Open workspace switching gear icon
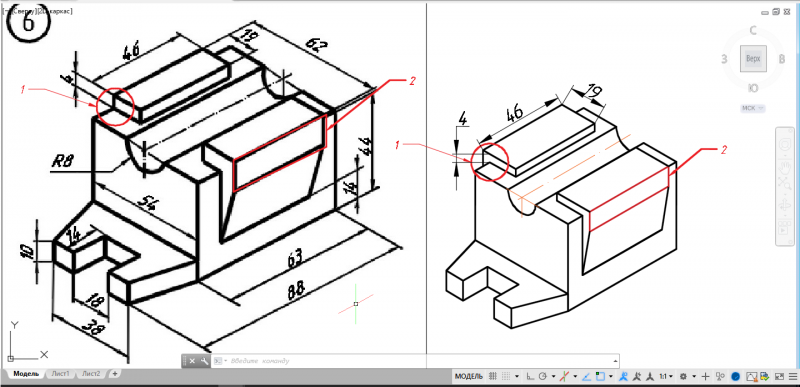The width and height of the screenshot is (800, 387). click(684, 376)
